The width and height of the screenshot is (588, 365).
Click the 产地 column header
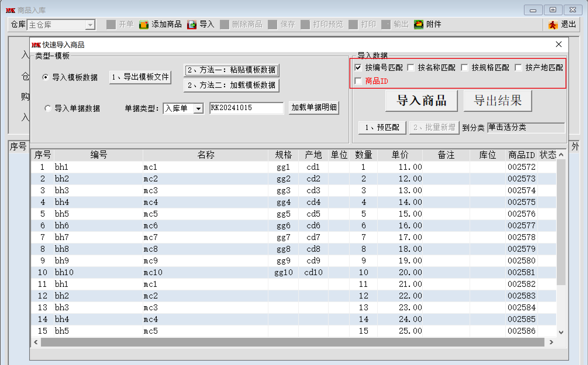click(x=313, y=155)
